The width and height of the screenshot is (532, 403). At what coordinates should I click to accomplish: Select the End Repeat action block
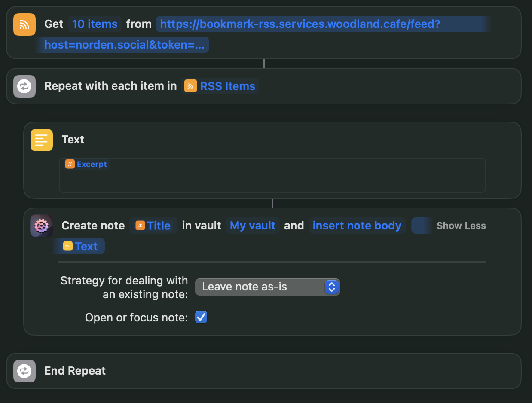pyautogui.click(x=301, y=371)
